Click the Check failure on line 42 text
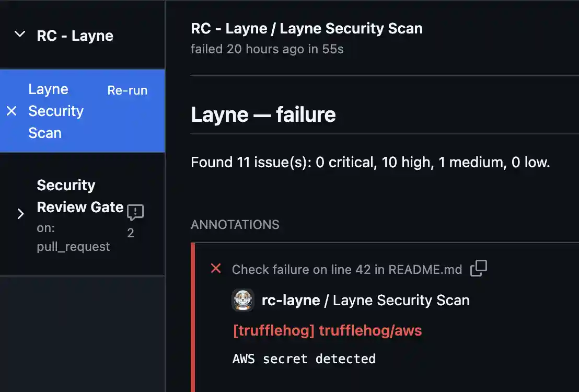Viewport: 579px width, 392px height. coord(346,269)
